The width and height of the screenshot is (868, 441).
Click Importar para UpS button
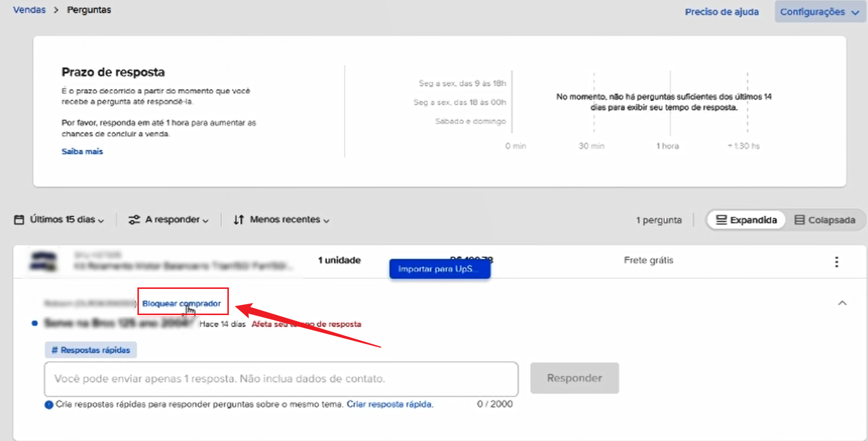pyautogui.click(x=440, y=269)
